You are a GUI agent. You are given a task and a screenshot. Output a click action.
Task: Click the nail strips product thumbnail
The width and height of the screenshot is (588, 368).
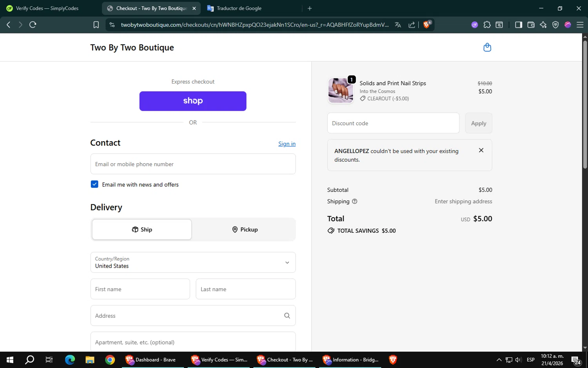point(341,91)
